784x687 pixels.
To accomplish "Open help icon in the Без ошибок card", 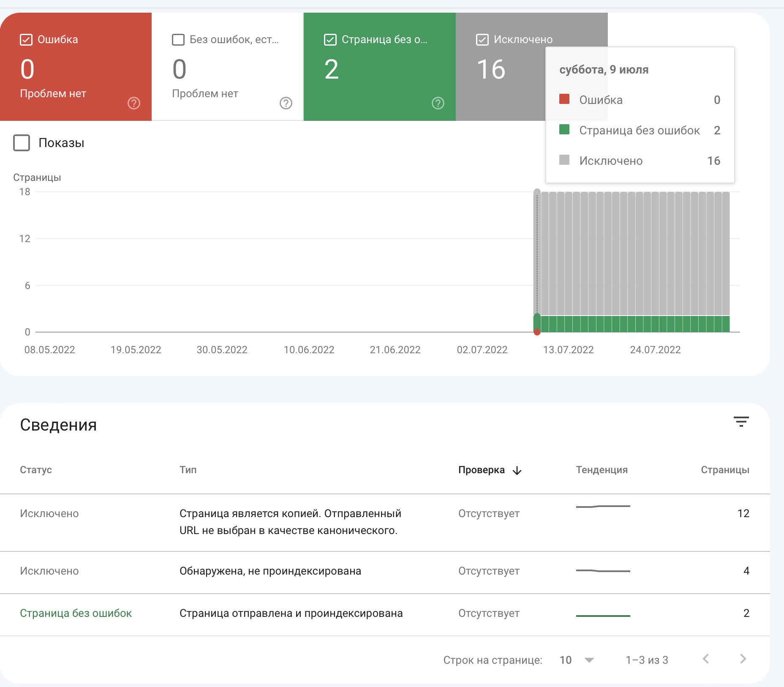I will click(x=286, y=103).
